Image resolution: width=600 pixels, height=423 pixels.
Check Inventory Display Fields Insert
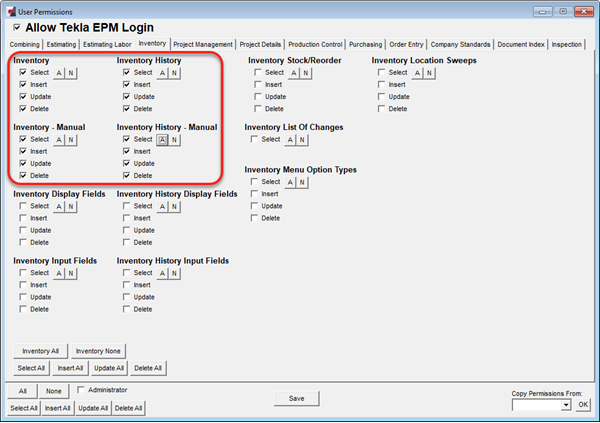(23, 218)
